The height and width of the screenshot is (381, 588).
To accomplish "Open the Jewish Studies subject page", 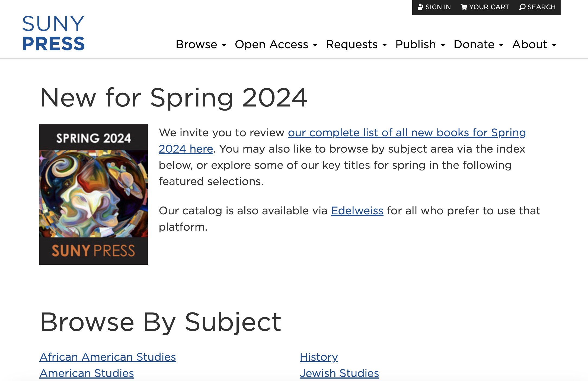I will pos(339,373).
